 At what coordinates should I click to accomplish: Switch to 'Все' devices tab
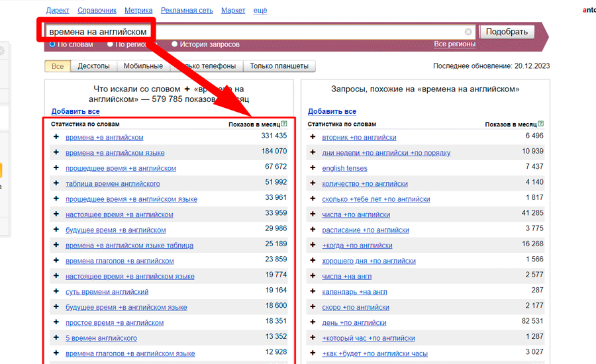(58, 66)
